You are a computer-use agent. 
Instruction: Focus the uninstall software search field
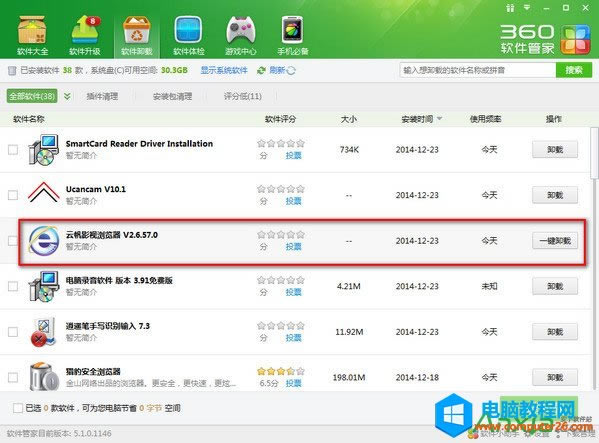478,70
